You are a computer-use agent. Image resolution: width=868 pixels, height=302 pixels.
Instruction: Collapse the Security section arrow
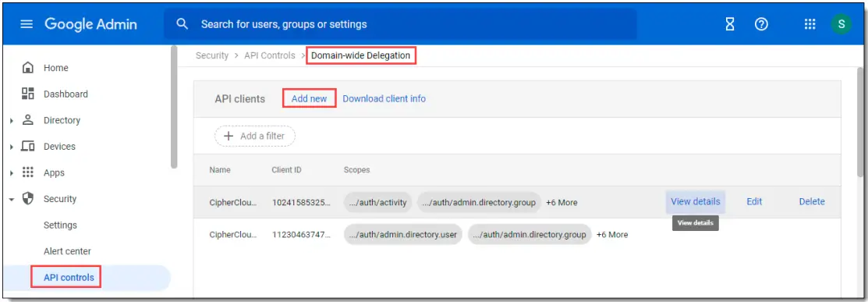12,199
